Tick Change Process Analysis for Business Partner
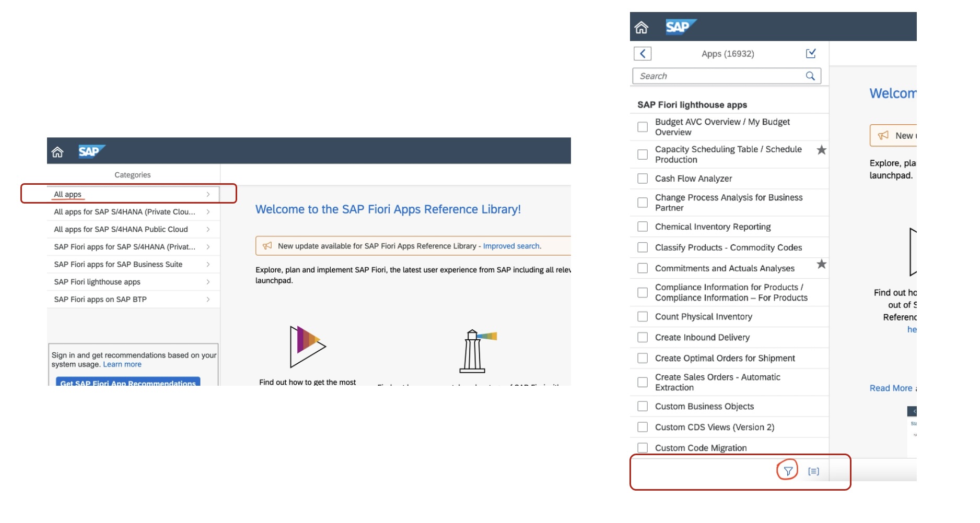This screenshot has height=523, width=980. pyautogui.click(x=643, y=203)
